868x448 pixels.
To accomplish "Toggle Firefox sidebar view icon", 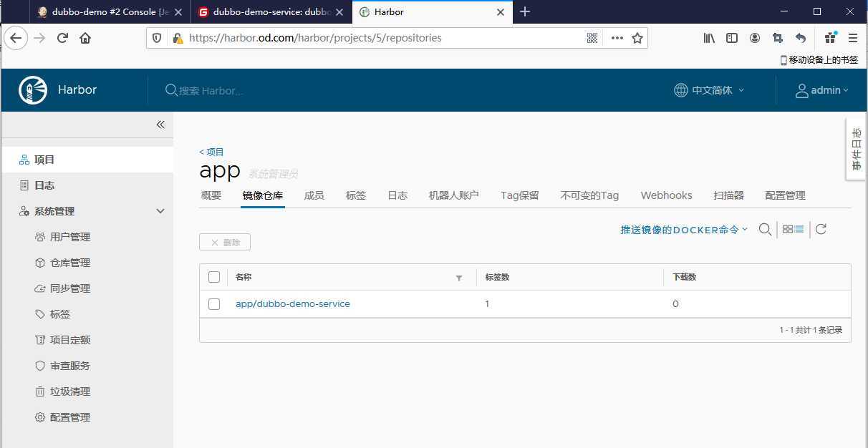I will pyautogui.click(x=732, y=38).
